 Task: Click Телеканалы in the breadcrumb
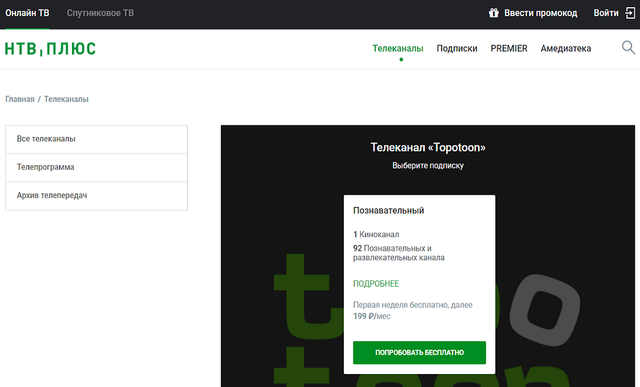coord(66,99)
